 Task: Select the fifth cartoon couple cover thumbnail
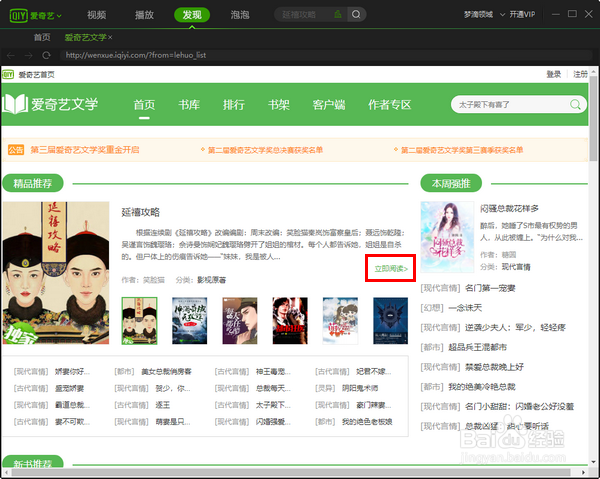340,321
